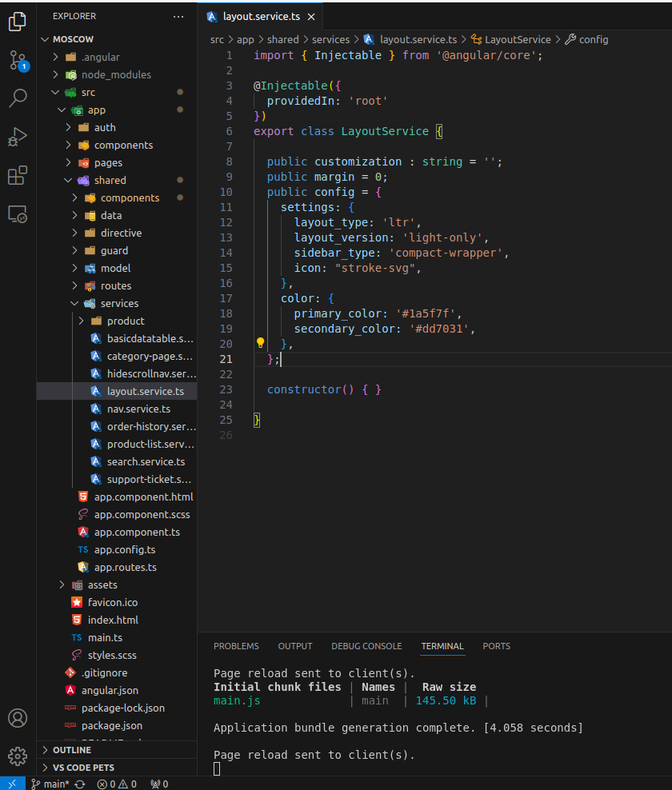
Task: Open the Source Control view
Action: pos(18,60)
